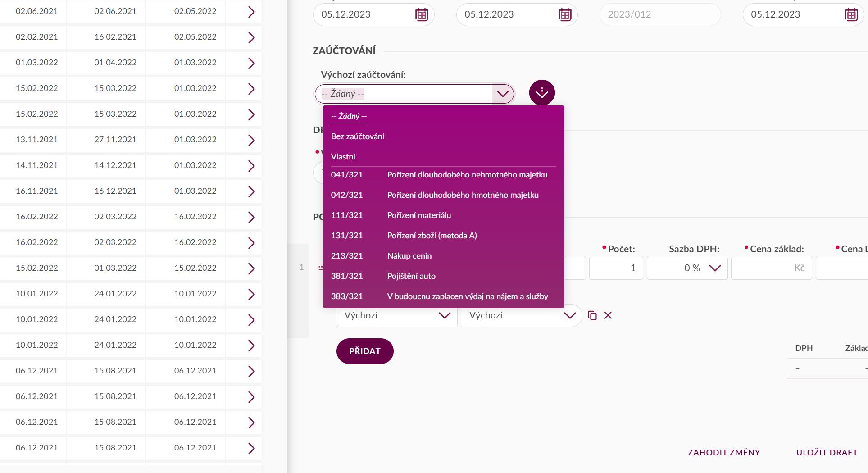Select 042/321 Pořízení dlouhodobého hmotného majetku

(444, 195)
